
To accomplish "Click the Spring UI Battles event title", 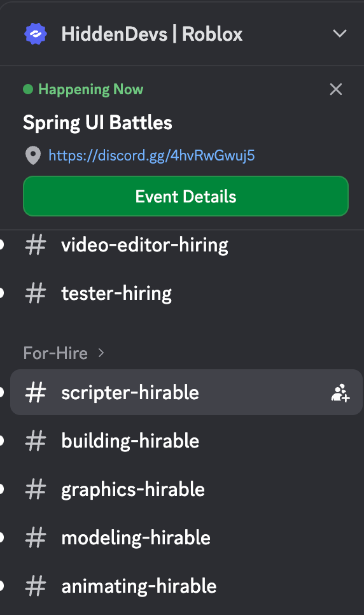I will [97, 123].
